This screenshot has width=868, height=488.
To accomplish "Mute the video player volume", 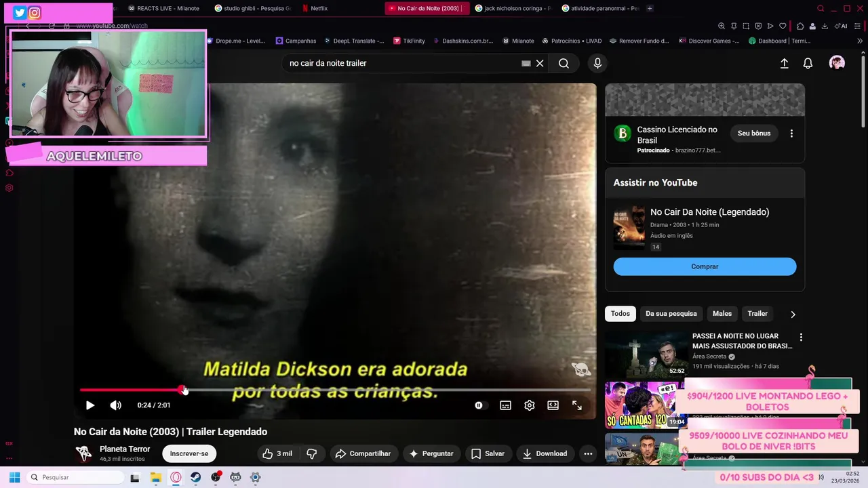I will click(116, 405).
